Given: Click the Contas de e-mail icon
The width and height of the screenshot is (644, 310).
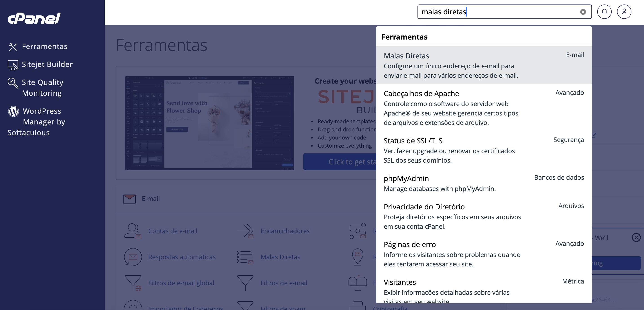Looking at the screenshot, I should point(133,230).
